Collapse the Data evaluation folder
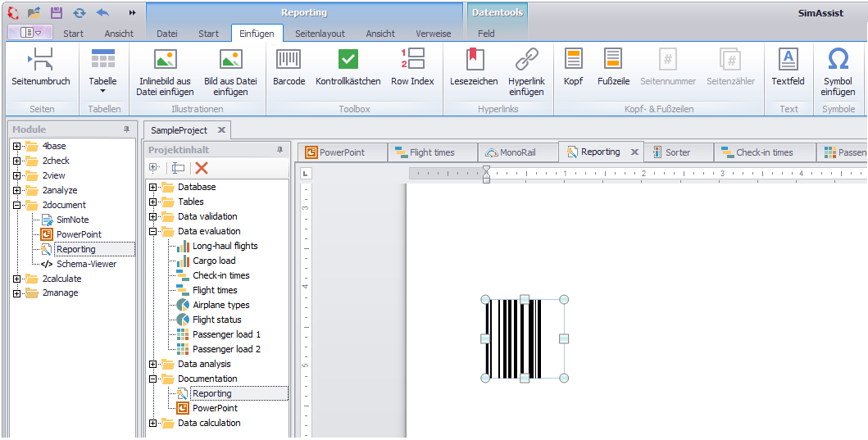868x440 pixels. [152, 231]
